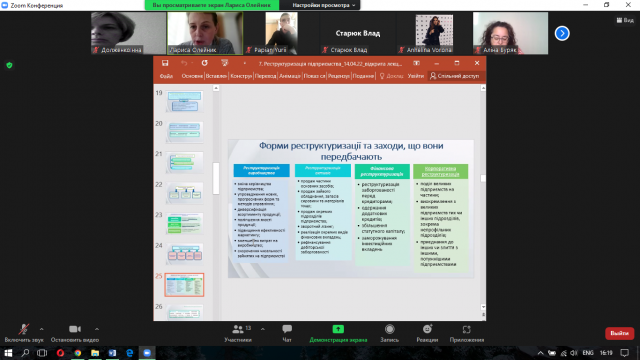Select slide 26 thumbnail
The height and width of the screenshot is (360, 640).
click(184, 313)
